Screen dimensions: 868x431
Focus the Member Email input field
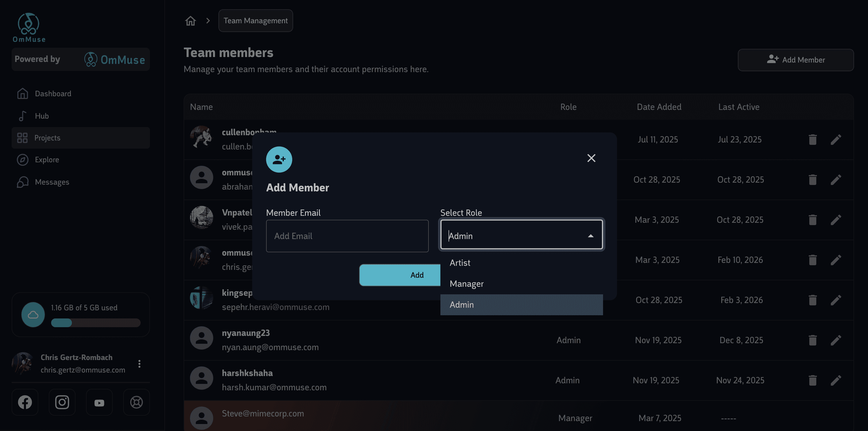(347, 236)
